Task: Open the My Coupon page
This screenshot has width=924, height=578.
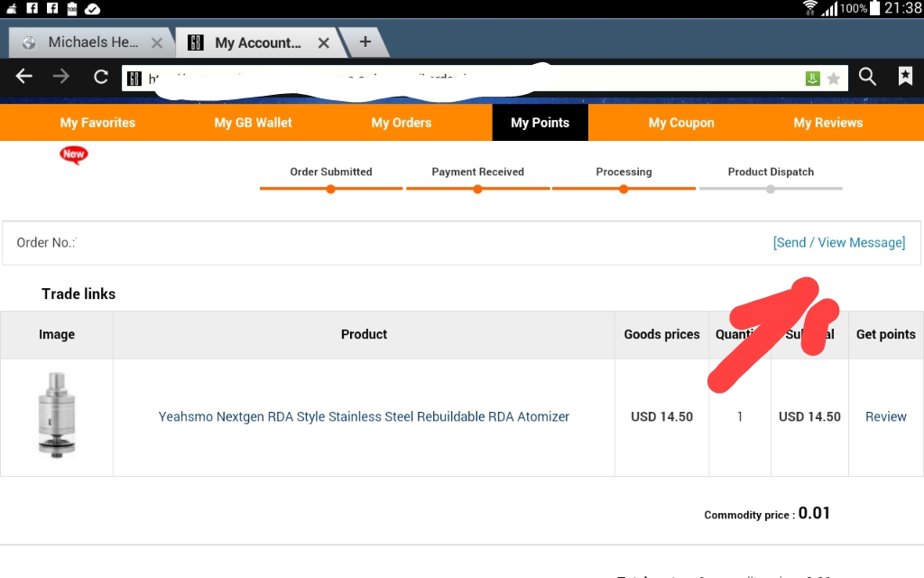Action: 681,123
